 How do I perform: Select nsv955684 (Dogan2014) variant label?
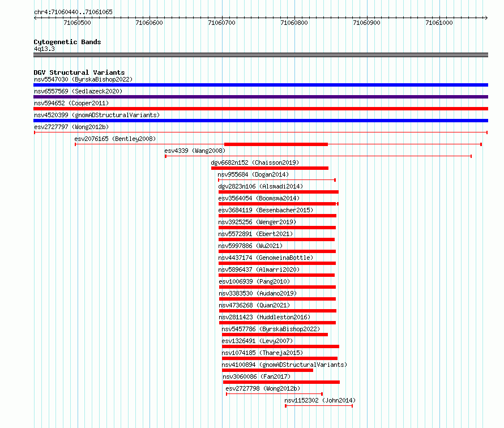click(253, 174)
